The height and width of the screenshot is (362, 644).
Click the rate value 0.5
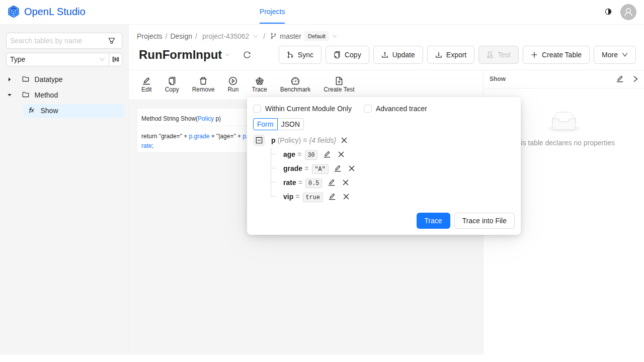313,183
